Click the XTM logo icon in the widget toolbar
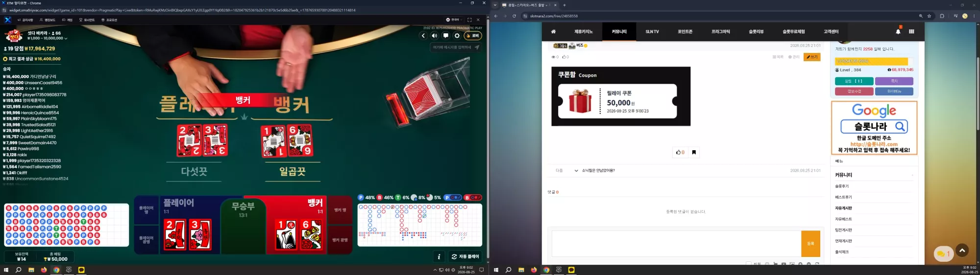Viewport: 980px width, 275px height. pyautogui.click(x=8, y=20)
